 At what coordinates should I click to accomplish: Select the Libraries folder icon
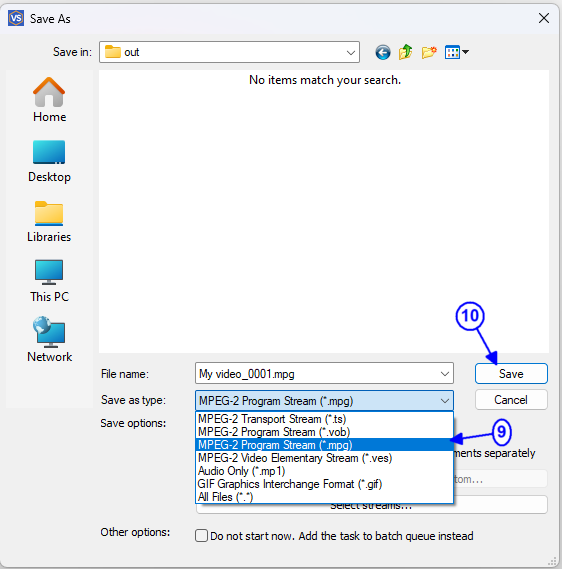click(49, 213)
